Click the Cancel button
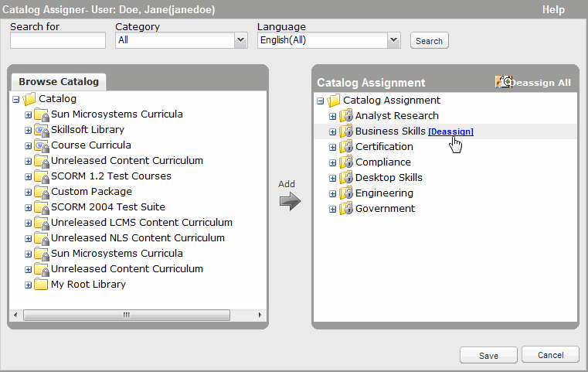 (550, 354)
